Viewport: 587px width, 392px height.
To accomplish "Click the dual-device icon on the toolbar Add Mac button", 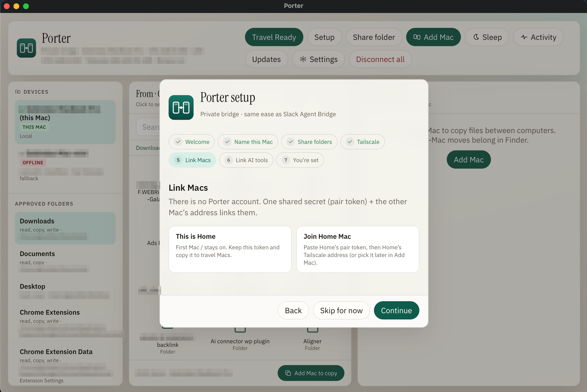I will tap(417, 37).
